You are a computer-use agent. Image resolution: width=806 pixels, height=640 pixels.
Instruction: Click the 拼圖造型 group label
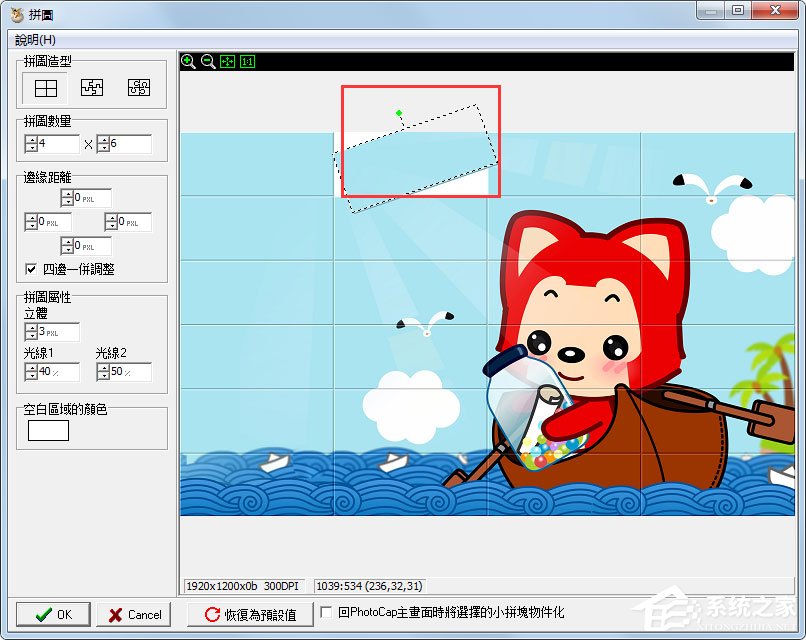tap(47, 62)
